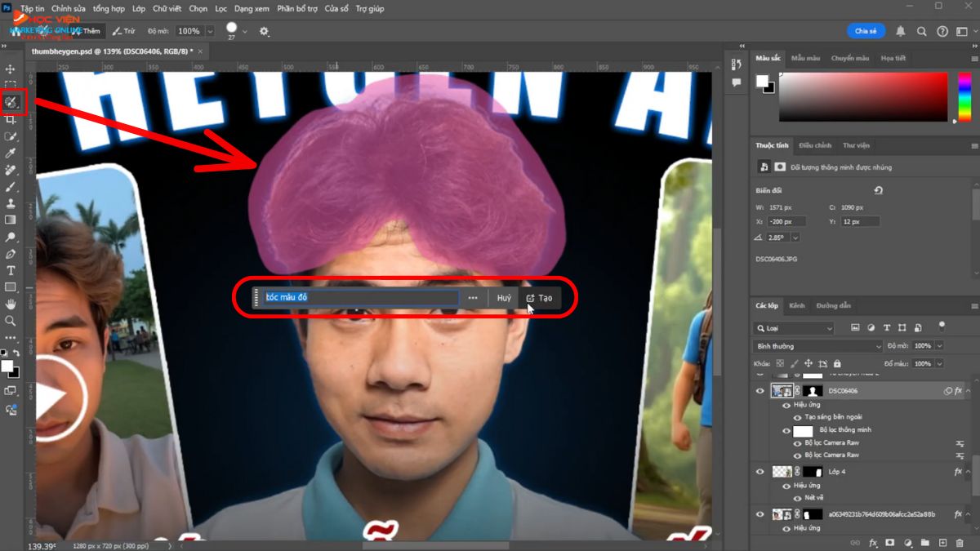This screenshot has width=980, height=551.
Task: Open the blend mode Bình thường dropdown
Action: [x=818, y=346]
